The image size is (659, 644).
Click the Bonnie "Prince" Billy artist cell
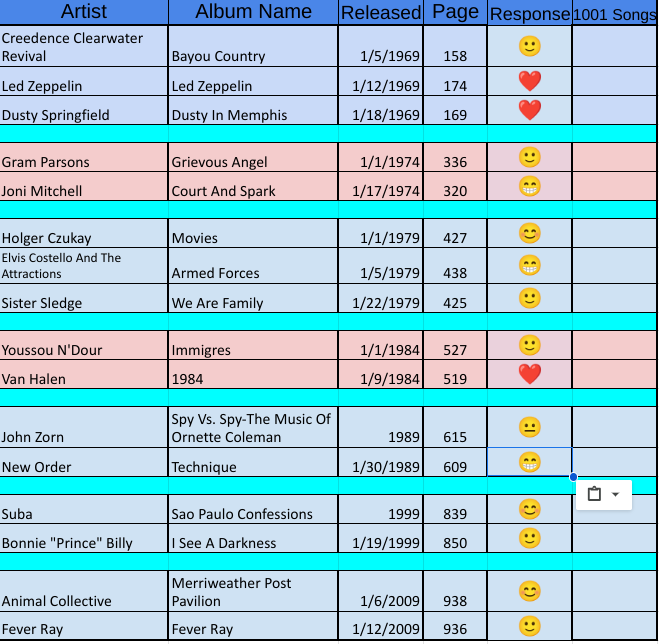coord(84,538)
